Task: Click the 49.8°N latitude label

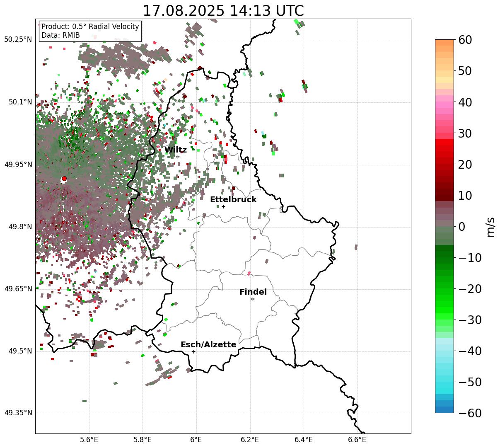Action: (20, 227)
